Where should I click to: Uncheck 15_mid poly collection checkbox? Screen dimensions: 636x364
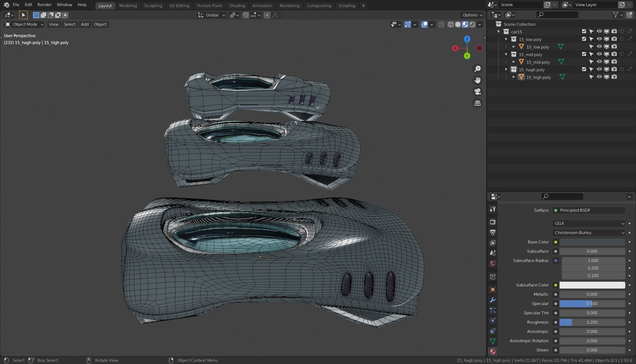(584, 54)
